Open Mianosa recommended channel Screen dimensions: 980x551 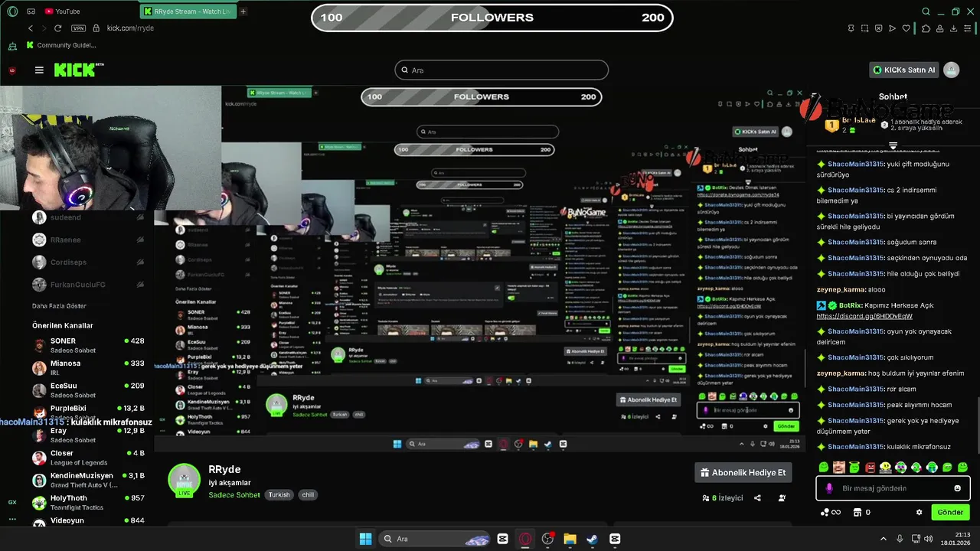click(88, 367)
